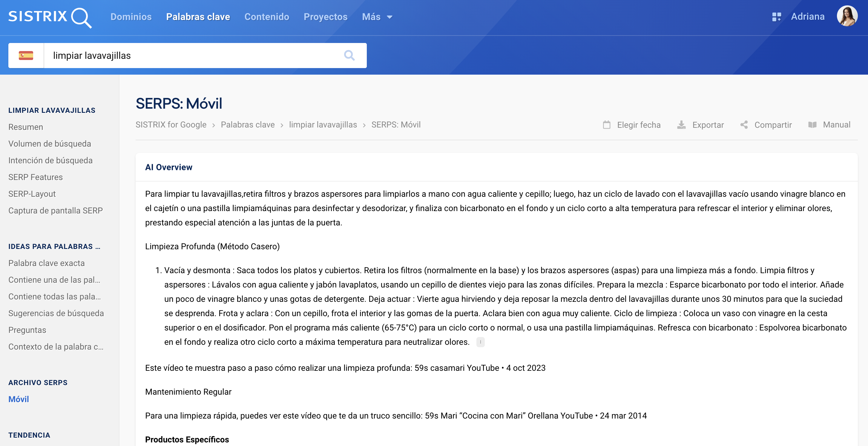This screenshot has height=446, width=868.
Task: Expand the truncated Ideas para palabras heading
Action: point(54,247)
